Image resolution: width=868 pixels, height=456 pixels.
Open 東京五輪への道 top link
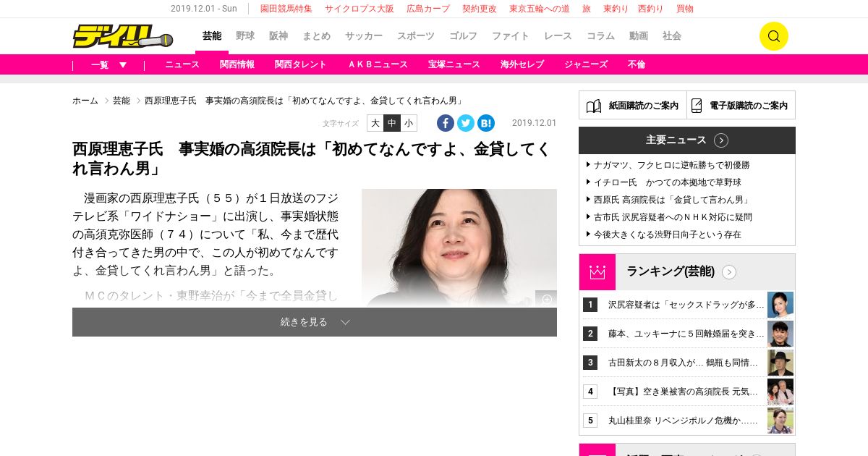(x=540, y=9)
